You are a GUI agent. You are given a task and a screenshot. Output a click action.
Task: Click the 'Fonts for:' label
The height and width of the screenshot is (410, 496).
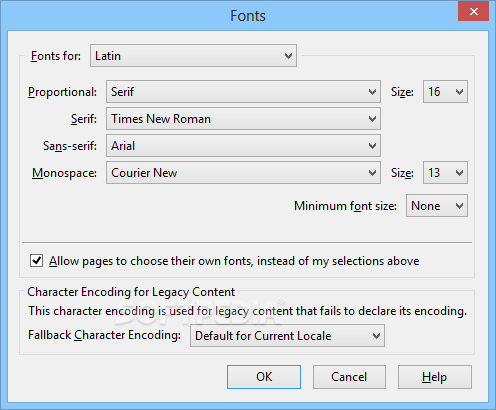click(x=56, y=56)
